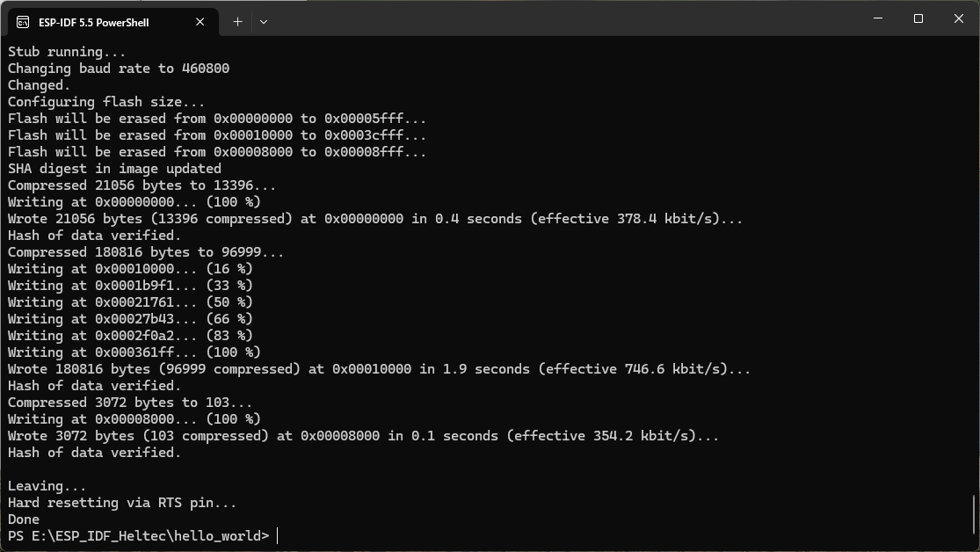The height and width of the screenshot is (552, 980).
Task: Close the terminal window
Action: [x=959, y=18]
